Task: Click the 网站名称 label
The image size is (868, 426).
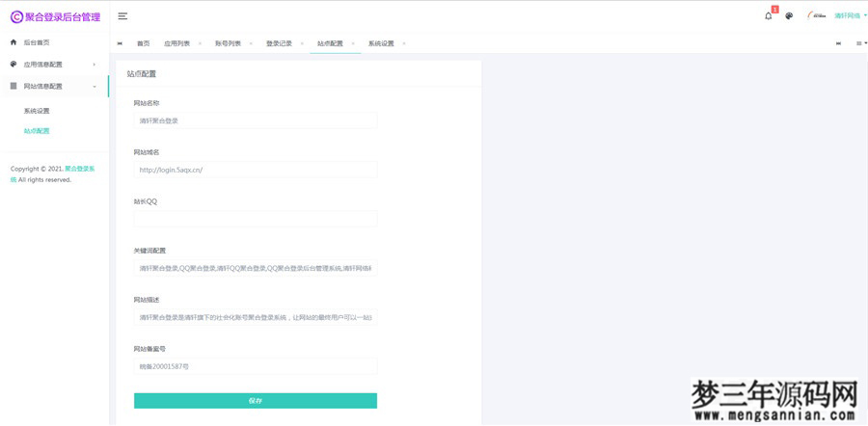Action: tap(147, 103)
